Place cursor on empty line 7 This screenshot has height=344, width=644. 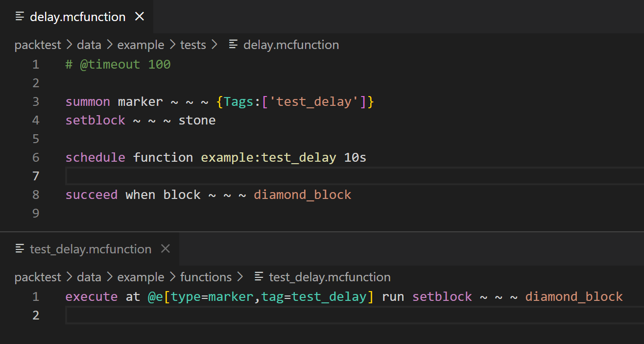point(196,176)
